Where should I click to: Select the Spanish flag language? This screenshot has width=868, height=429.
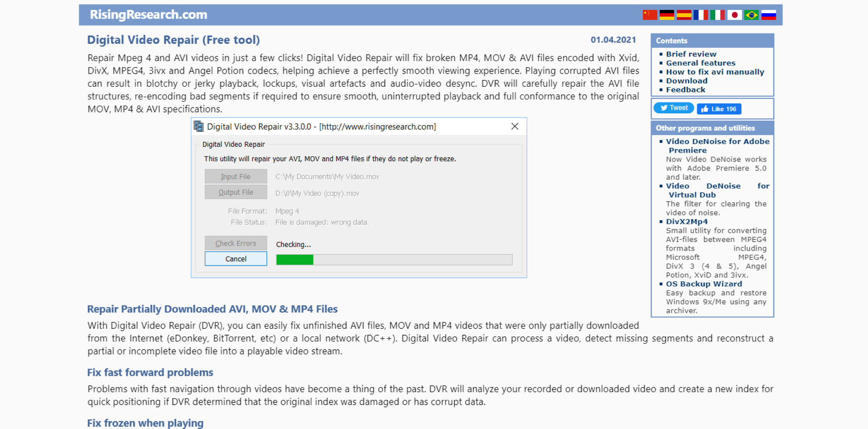coord(684,15)
